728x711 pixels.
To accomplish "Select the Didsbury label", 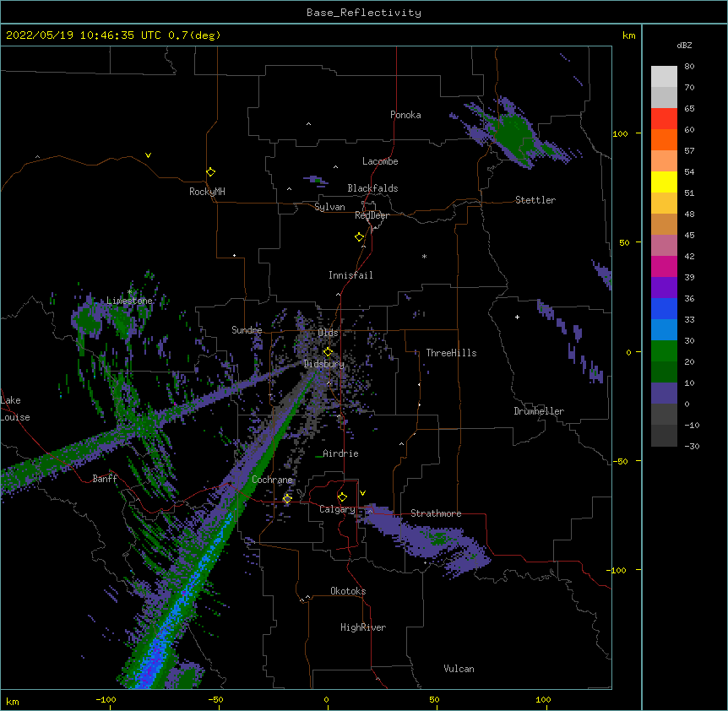I will point(324,364).
